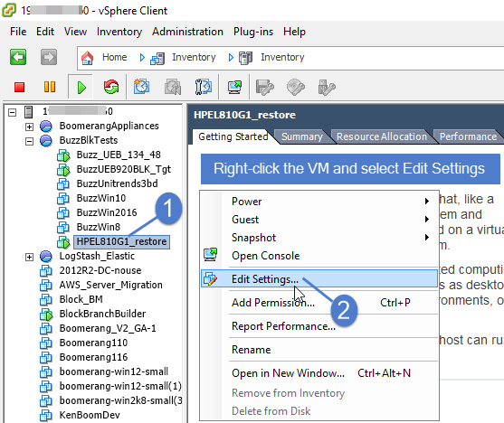Choose Edit Settings from context menu
Screen dimensions: 504x423
[319, 278]
